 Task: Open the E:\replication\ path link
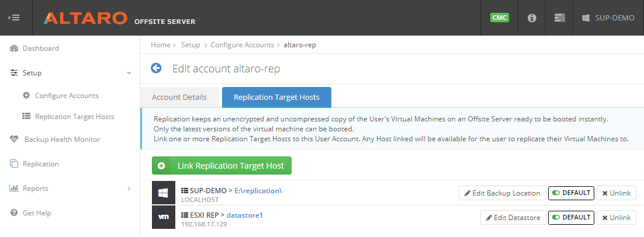tap(258, 191)
